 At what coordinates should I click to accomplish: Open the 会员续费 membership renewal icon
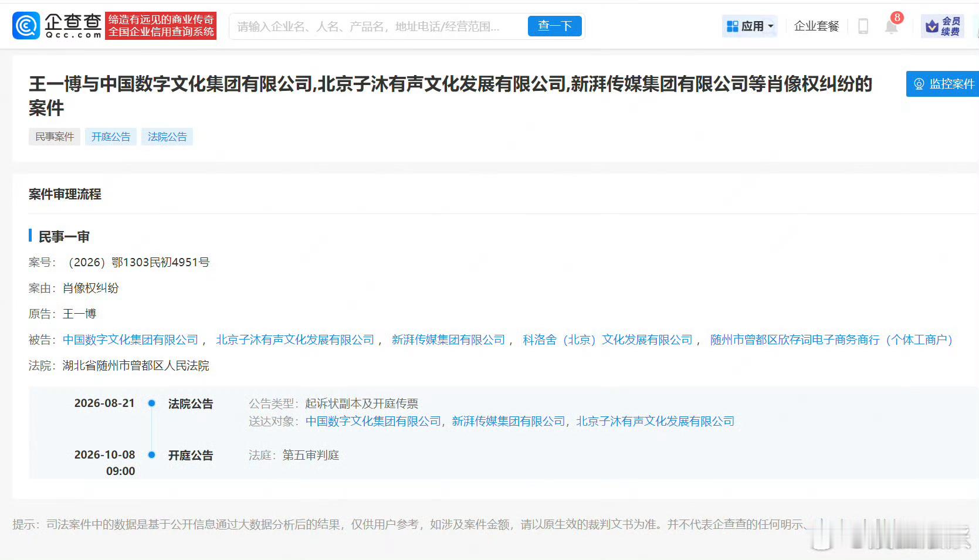943,26
